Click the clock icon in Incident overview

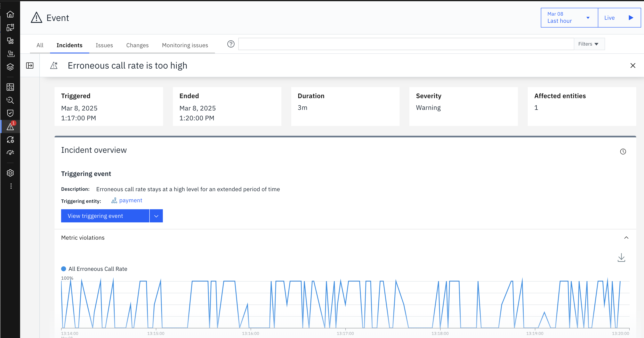click(623, 152)
